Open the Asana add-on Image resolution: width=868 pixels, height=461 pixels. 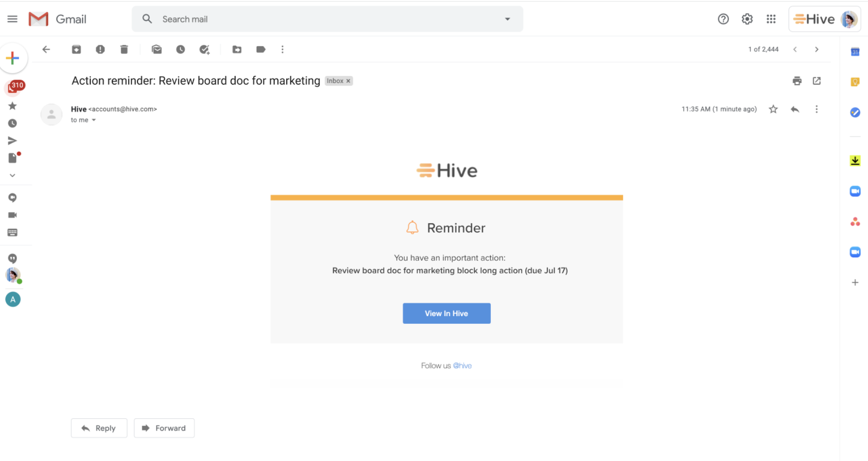pos(855,222)
